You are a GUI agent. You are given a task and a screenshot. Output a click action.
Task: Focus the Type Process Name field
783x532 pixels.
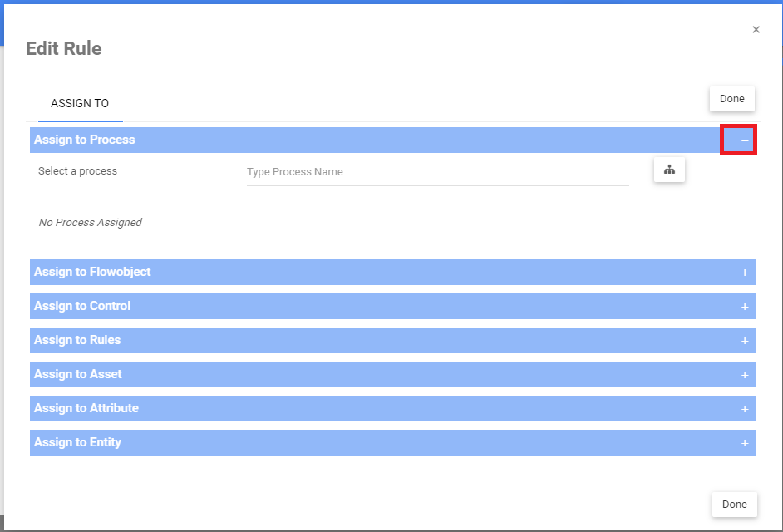pyautogui.click(x=437, y=172)
